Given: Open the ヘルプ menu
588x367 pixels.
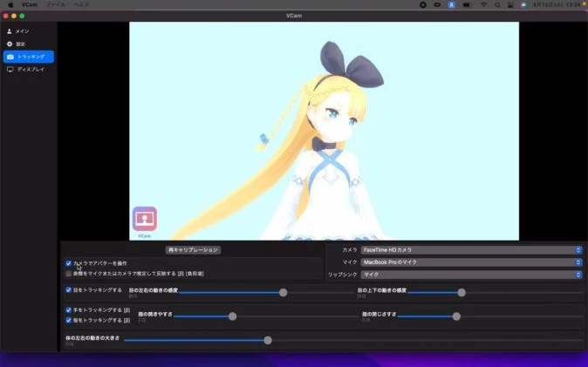Looking at the screenshot, I should pyautogui.click(x=81, y=5).
